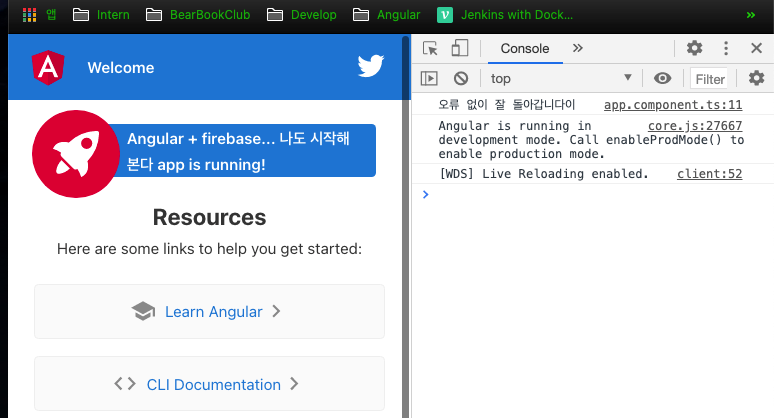
Task: Open the Jenkins with Docker bookmark
Action: coord(505,15)
